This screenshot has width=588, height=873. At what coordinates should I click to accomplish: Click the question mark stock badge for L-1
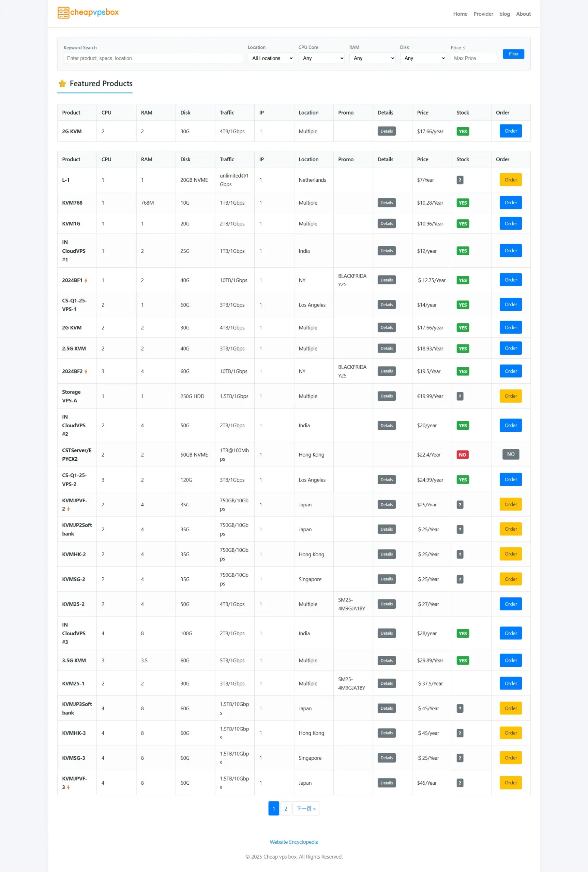coord(460,180)
